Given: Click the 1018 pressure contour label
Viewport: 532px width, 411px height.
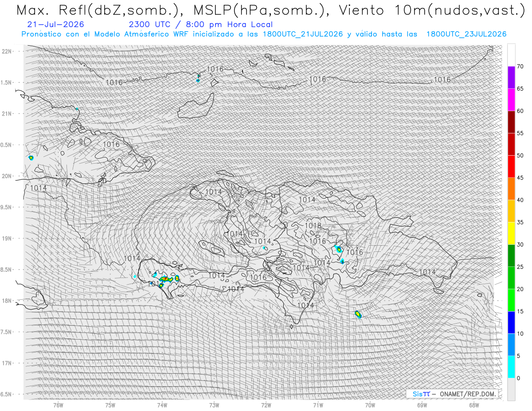Looking at the screenshot, I should coord(313,226).
